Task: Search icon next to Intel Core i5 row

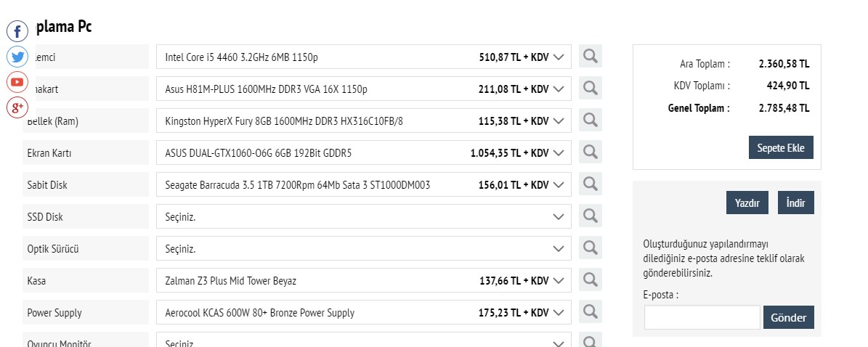Action: pyautogui.click(x=590, y=57)
